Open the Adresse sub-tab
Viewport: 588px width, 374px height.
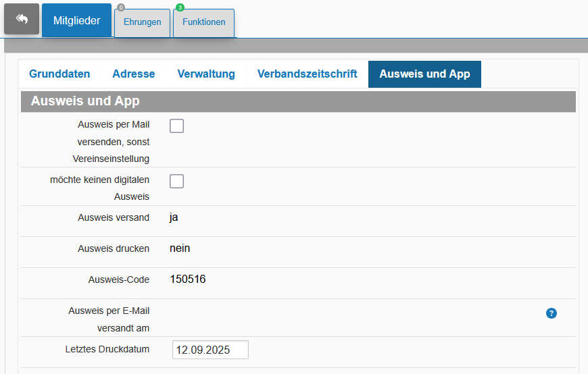(134, 74)
